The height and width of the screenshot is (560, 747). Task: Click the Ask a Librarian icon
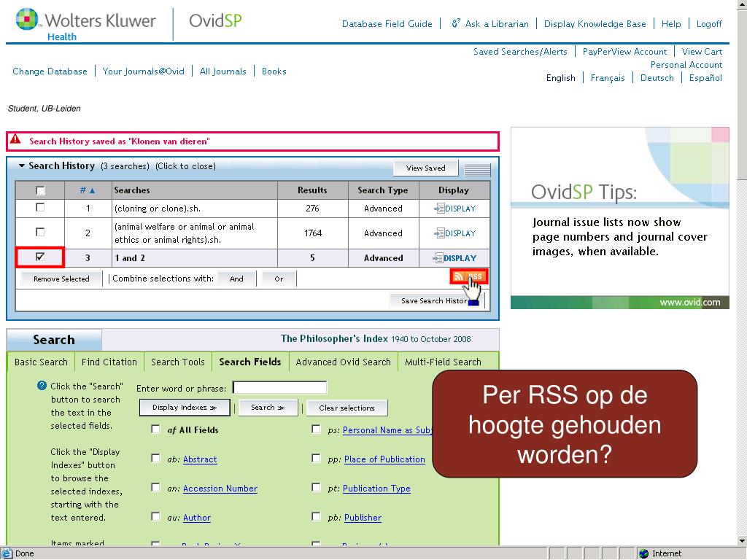click(455, 23)
